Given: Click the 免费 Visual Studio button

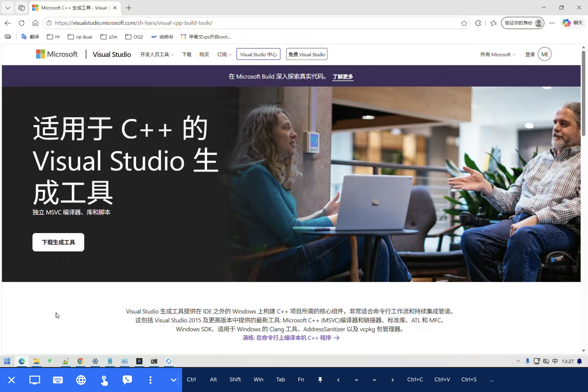Looking at the screenshot, I should [307, 54].
